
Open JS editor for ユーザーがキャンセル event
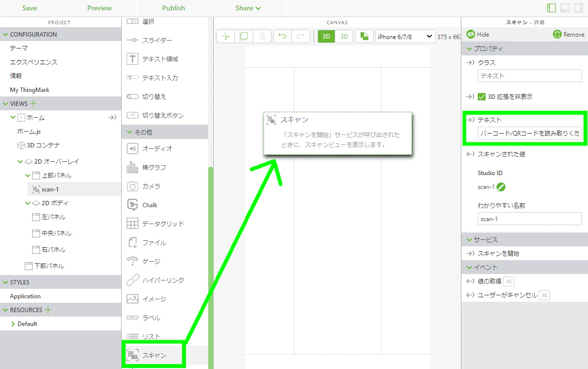(544, 295)
